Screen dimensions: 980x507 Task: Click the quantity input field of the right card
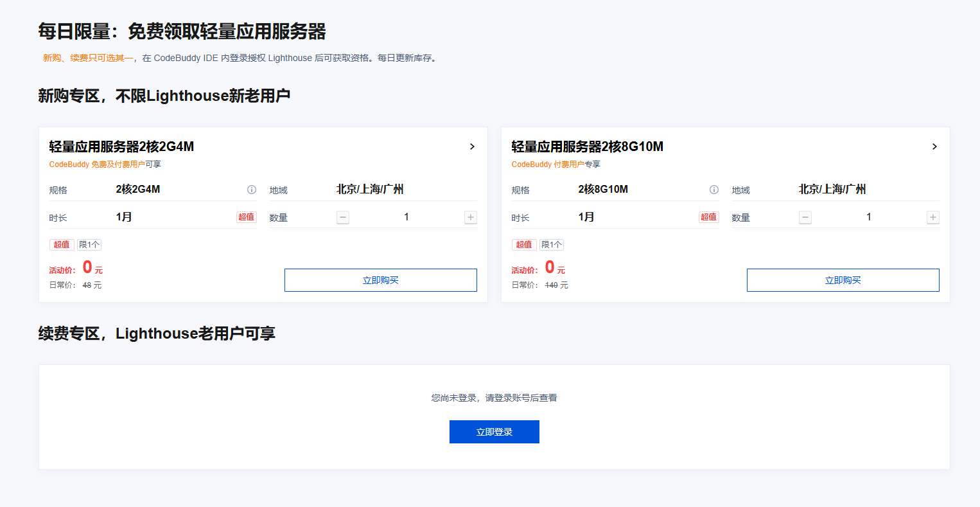pos(868,217)
